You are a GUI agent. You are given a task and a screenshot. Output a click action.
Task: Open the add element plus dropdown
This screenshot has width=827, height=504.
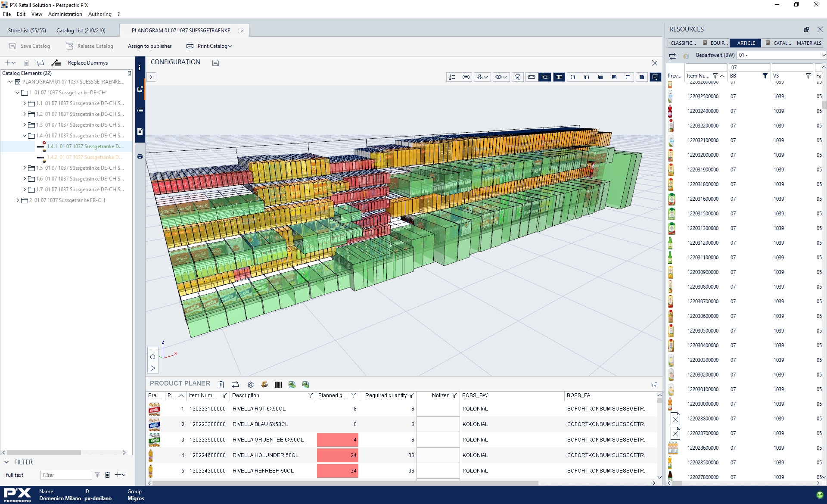(x=10, y=63)
